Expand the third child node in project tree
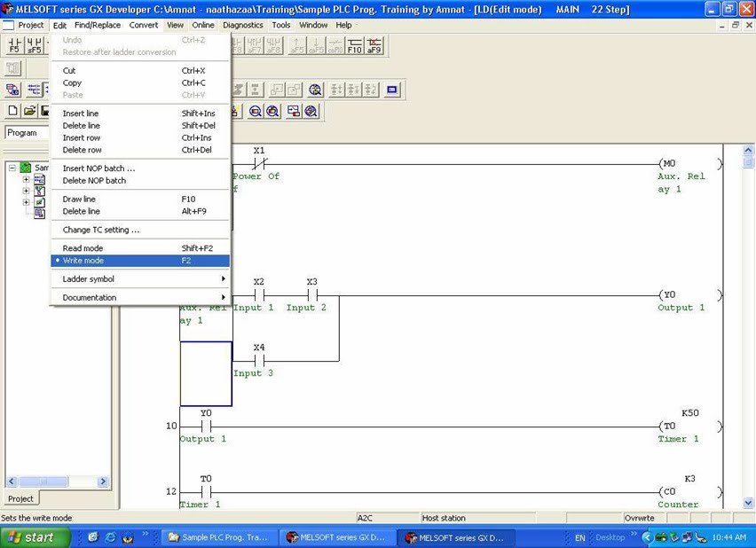 pos(26,202)
